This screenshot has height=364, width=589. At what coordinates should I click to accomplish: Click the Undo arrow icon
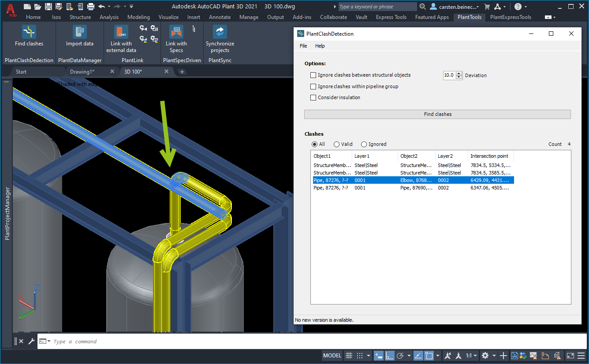101,7
